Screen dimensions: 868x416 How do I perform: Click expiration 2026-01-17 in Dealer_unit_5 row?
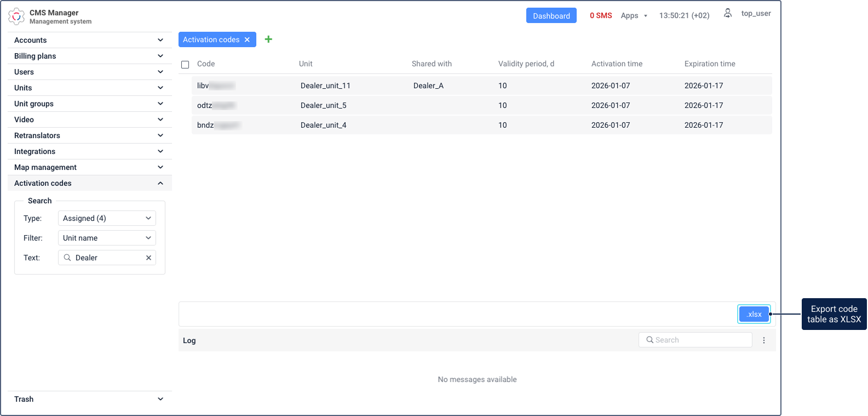[x=704, y=105]
